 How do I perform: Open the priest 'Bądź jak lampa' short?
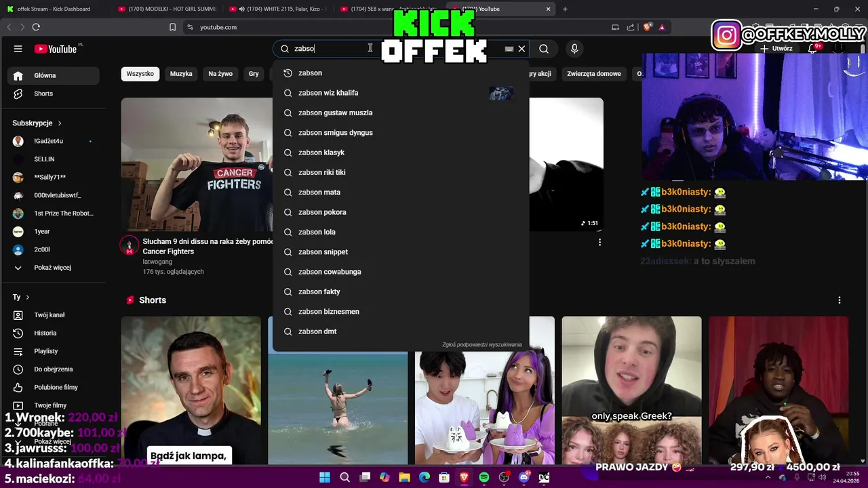pyautogui.click(x=191, y=390)
